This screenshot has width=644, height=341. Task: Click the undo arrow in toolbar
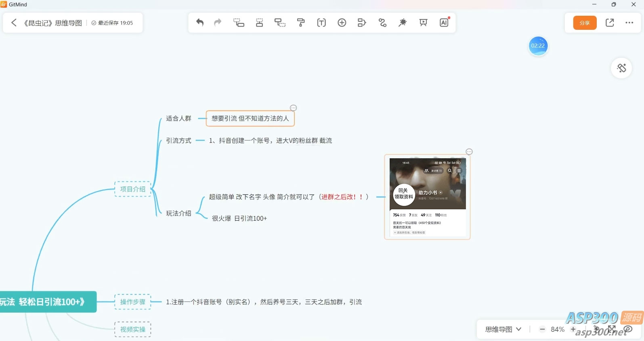(200, 23)
